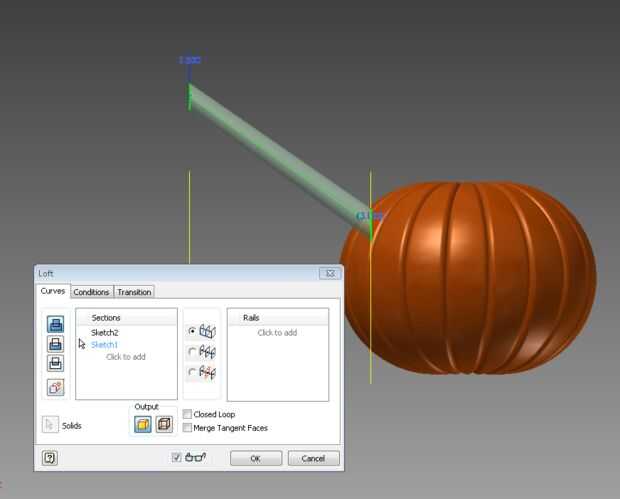Select the Center Line radio option

coord(192,352)
